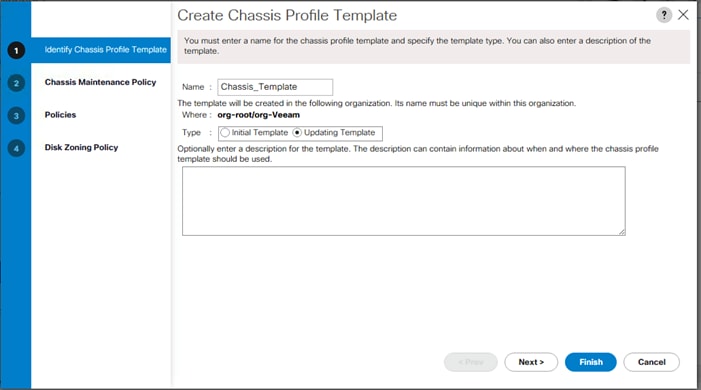The height and width of the screenshot is (390, 701).
Task: Open the Disk Zoning Policy step
Action: [x=81, y=148]
